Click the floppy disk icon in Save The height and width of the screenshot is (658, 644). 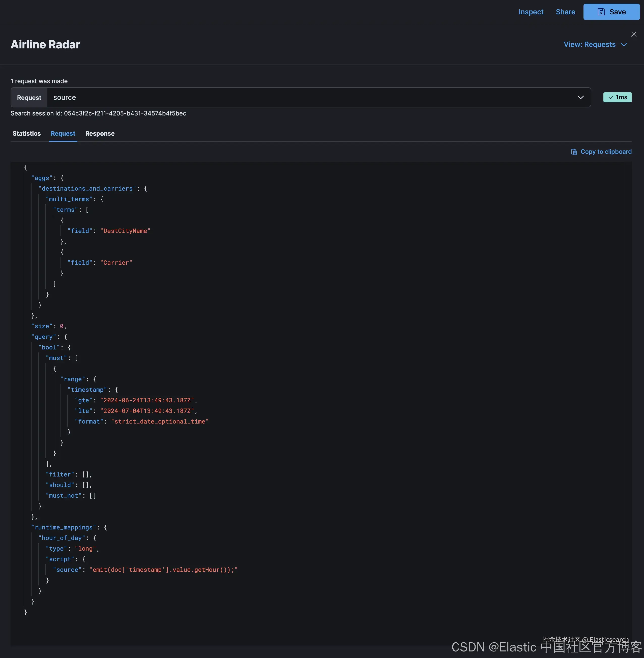(601, 12)
